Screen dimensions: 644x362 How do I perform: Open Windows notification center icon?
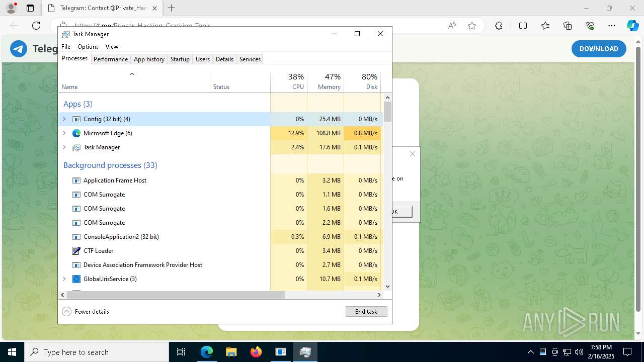coord(627,352)
